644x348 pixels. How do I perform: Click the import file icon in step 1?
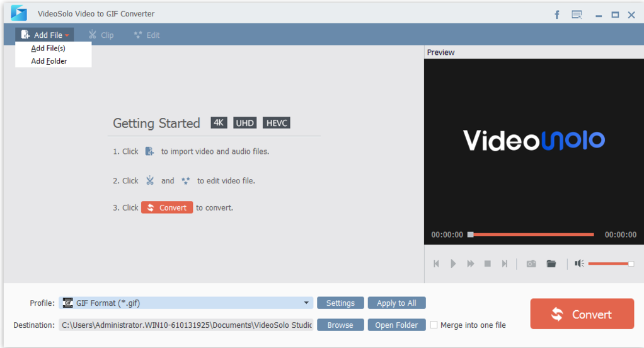tap(149, 151)
